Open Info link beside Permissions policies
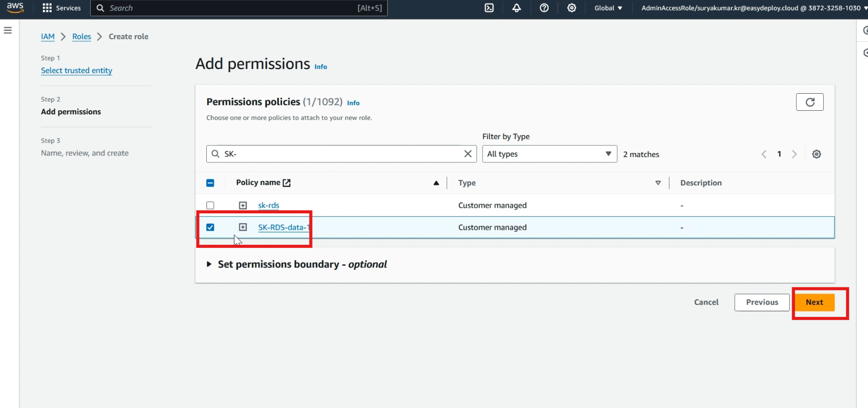 click(353, 103)
